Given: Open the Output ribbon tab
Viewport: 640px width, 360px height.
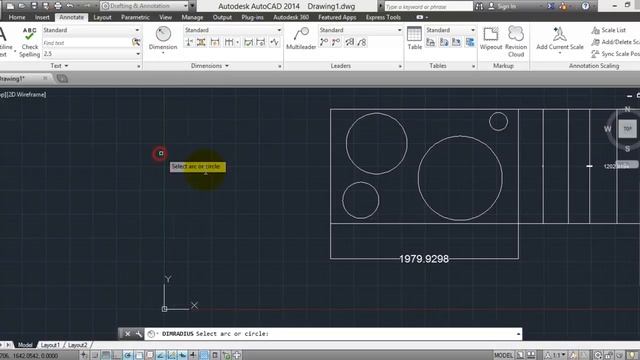Looking at the screenshot, I should tap(222, 17).
